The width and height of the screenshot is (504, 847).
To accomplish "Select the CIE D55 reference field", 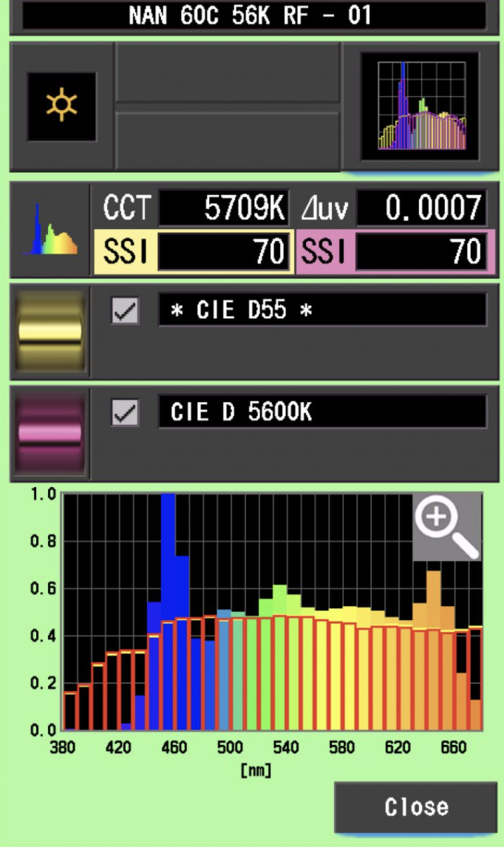I will coord(322,310).
